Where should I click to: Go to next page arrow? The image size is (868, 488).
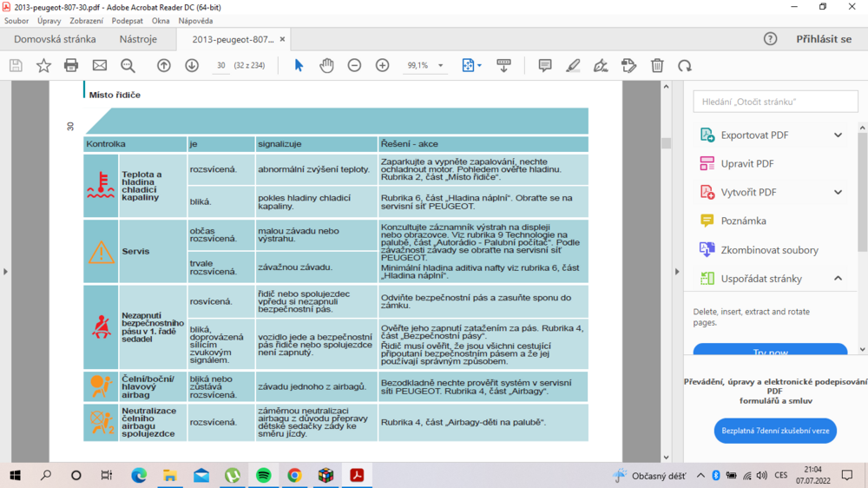pos(192,65)
